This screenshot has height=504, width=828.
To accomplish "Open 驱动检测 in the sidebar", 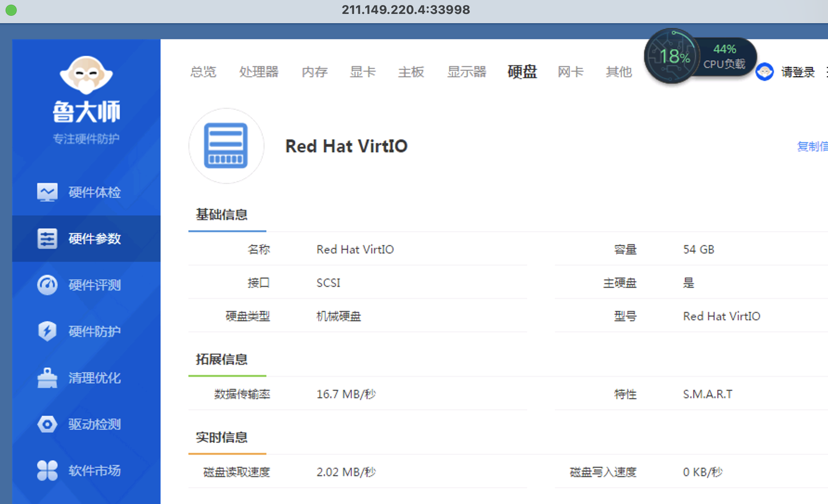I will pyautogui.click(x=86, y=424).
